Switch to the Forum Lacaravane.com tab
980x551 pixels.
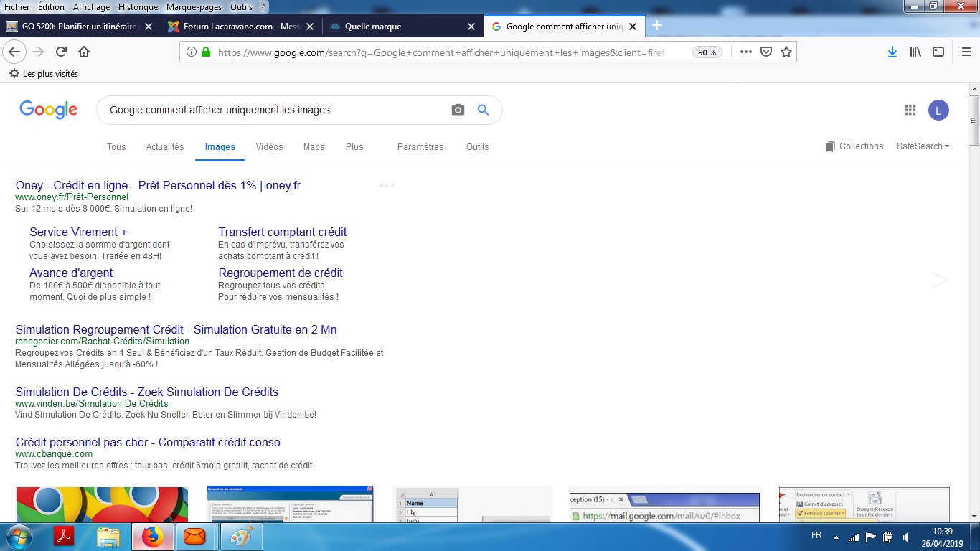coord(228,27)
